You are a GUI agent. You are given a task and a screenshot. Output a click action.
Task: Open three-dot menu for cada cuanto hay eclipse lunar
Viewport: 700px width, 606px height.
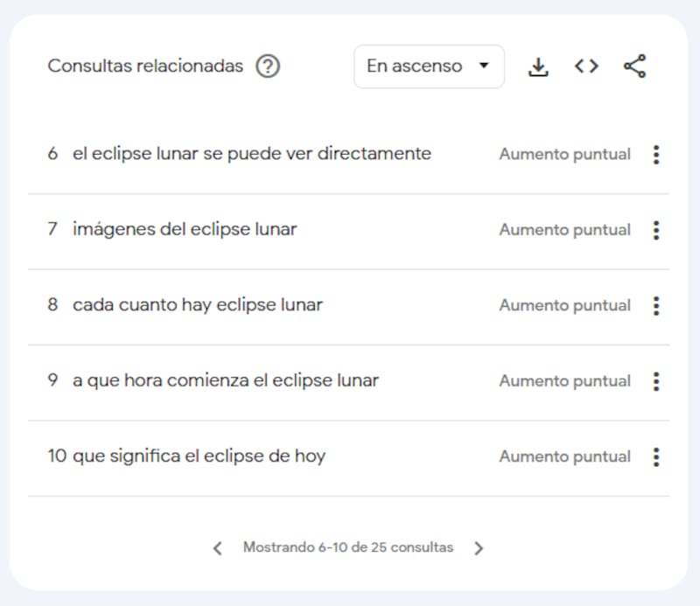656,306
